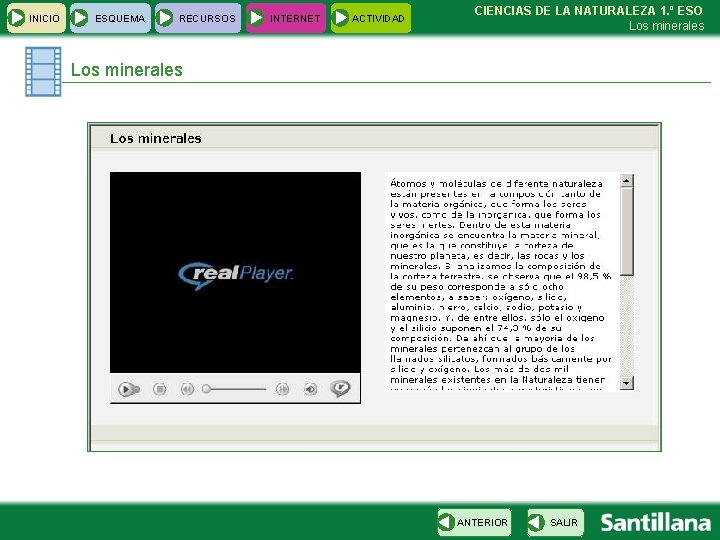Exit using the SALIR button

pos(556,522)
